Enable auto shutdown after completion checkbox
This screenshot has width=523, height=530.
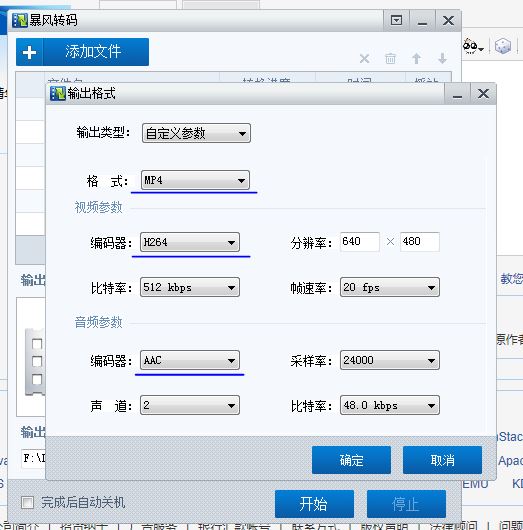(27, 502)
